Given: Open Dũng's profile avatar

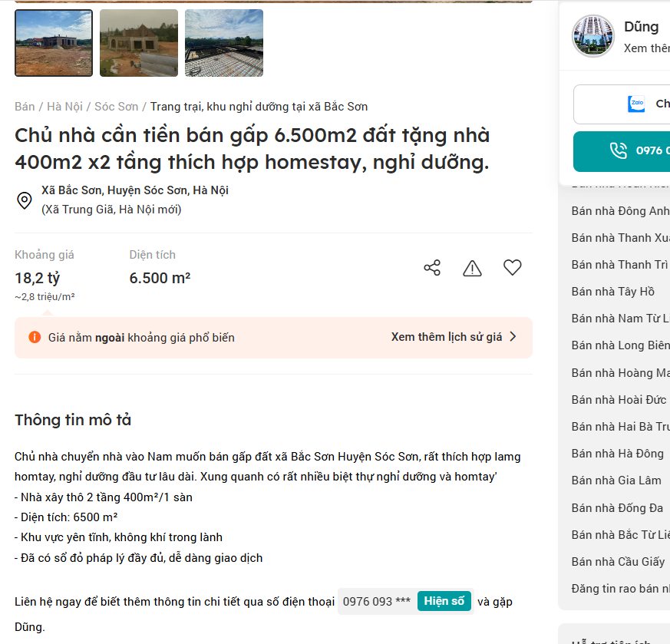Looking at the screenshot, I should pos(593,36).
